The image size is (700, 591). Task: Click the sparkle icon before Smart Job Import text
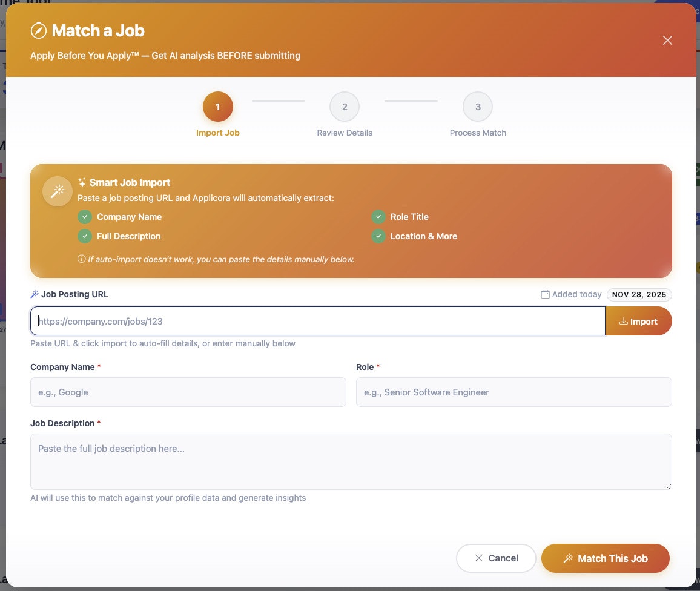(81, 182)
